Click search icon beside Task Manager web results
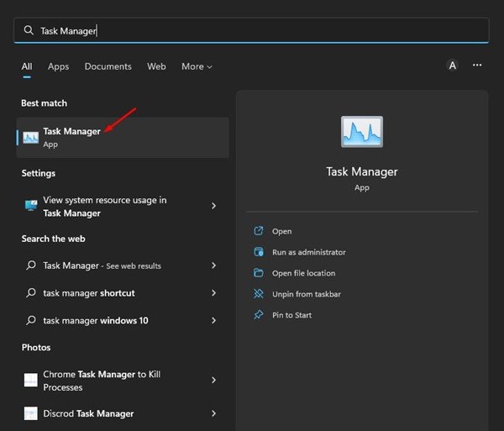Image resolution: width=504 pixels, height=431 pixels. click(31, 265)
